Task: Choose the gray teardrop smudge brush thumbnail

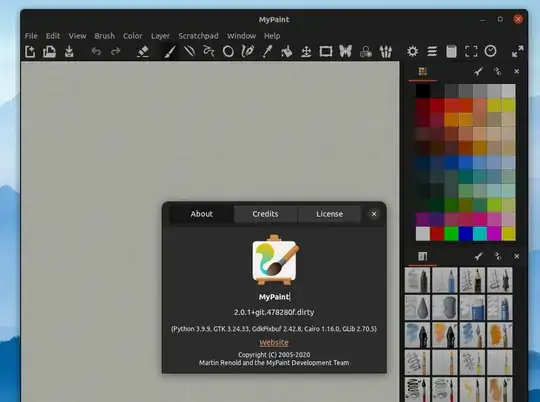Action: coord(417,308)
